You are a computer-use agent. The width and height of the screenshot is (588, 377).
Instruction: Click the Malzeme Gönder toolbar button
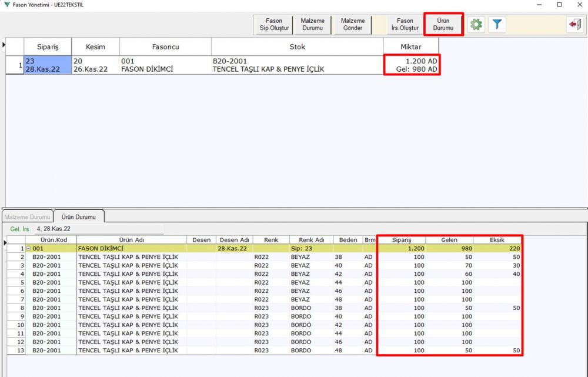[x=353, y=25]
